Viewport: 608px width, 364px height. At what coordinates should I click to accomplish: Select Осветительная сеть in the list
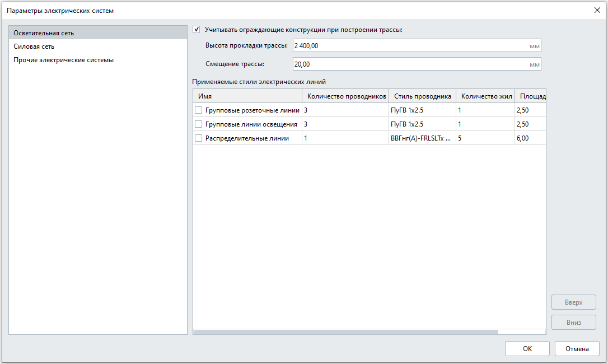[x=98, y=33]
